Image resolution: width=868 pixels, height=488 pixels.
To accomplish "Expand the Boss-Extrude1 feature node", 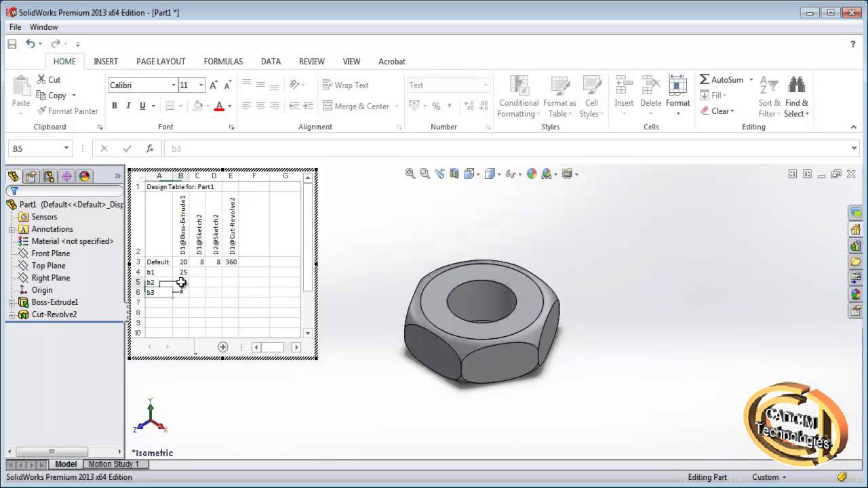I will [x=12, y=303].
